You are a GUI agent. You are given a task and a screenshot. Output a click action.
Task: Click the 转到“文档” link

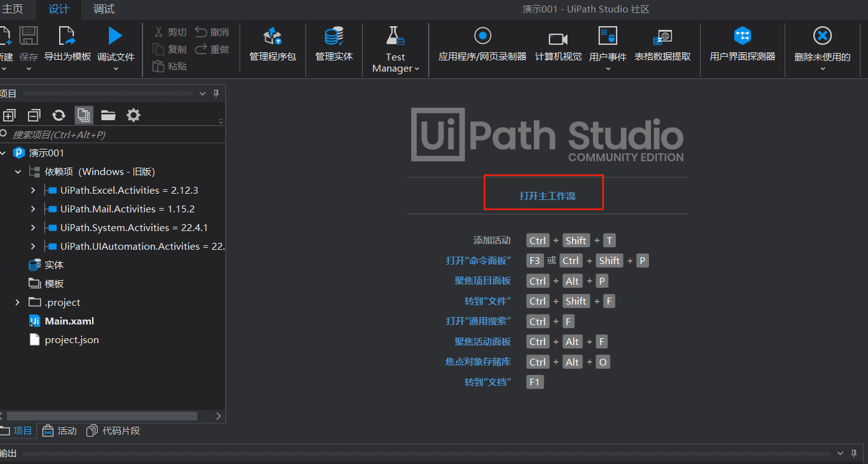click(x=488, y=382)
